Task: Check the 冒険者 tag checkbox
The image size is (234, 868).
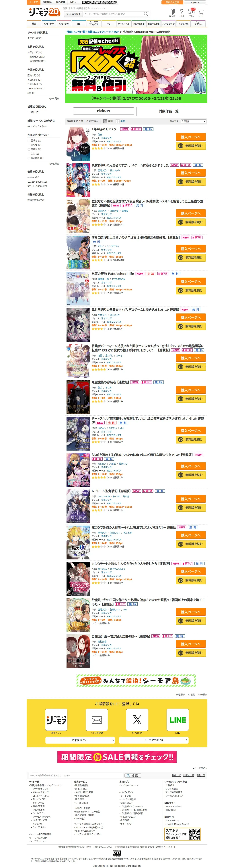Action: tap(29, 141)
